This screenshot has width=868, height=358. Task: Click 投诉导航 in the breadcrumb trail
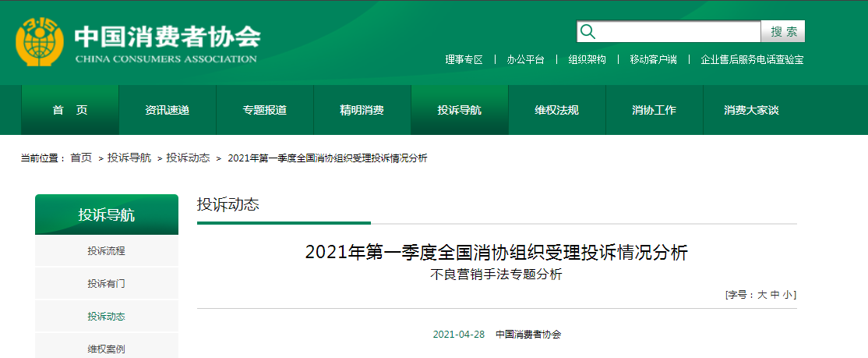(129, 158)
